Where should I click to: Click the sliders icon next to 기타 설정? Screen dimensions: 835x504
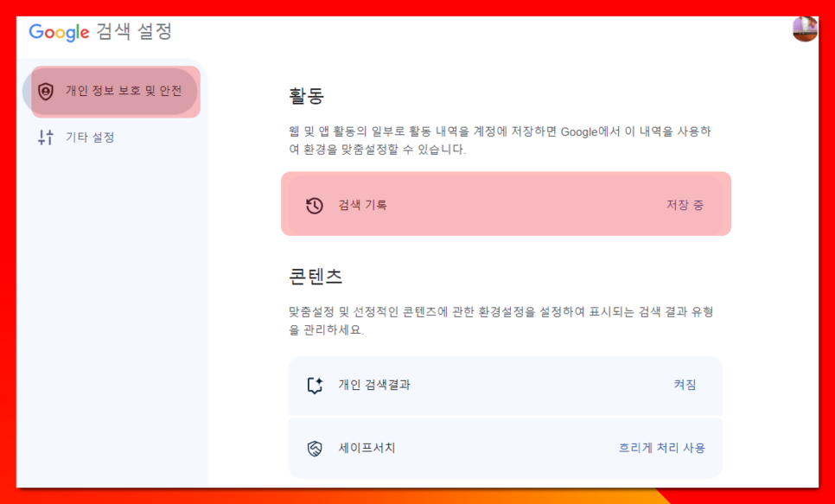pyautogui.click(x=46, y=137)
